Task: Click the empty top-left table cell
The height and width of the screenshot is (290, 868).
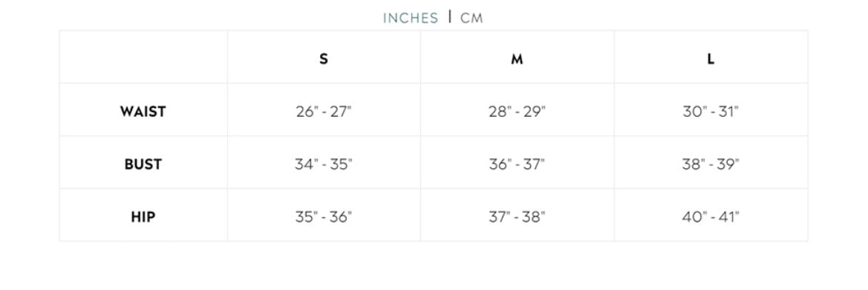Action: point(143,57)
